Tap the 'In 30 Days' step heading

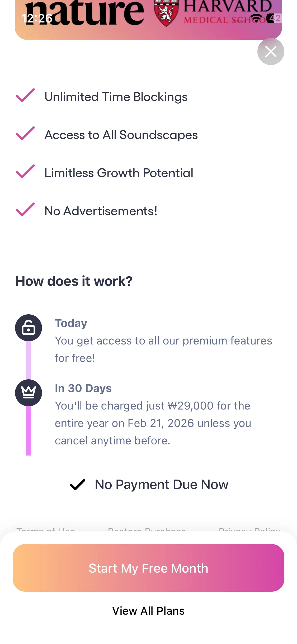tap(83, 388)
